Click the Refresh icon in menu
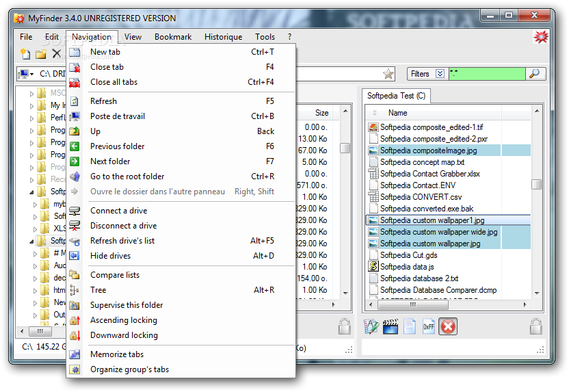 pos(75,101)
